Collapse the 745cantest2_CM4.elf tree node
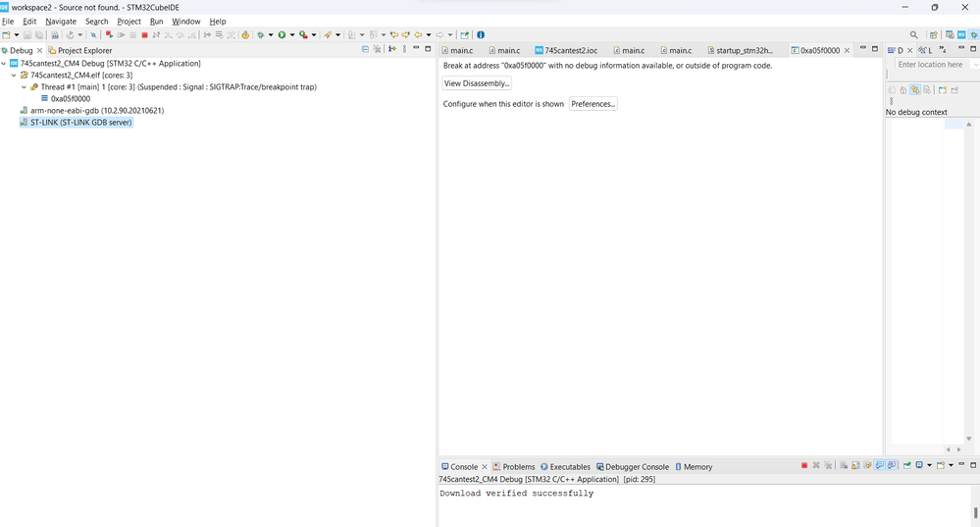 (x=14, y=75)
